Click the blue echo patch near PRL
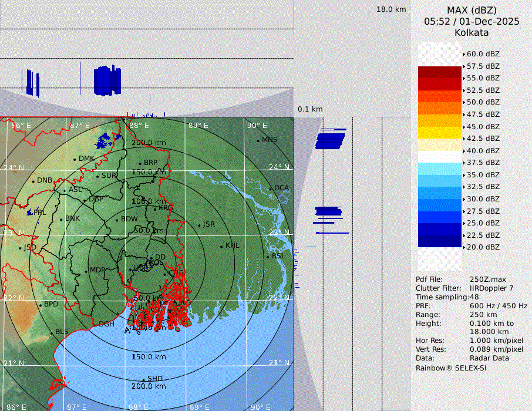532x411 pixels. click(x=29, y=212)
